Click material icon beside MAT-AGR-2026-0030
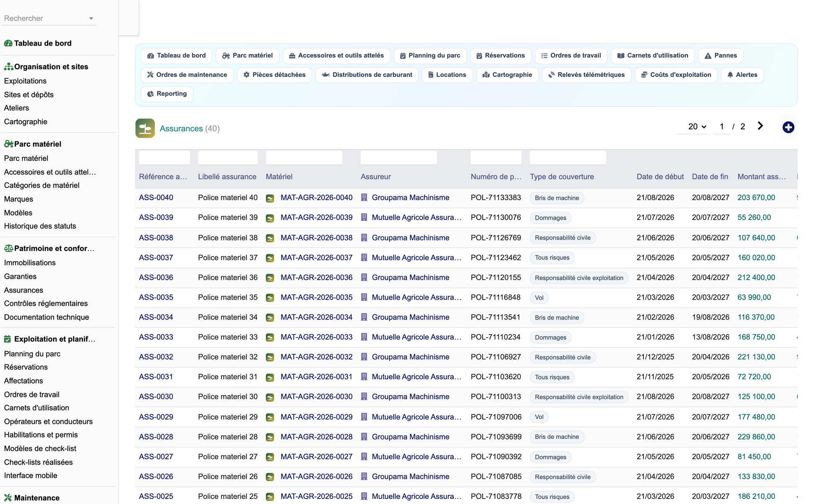 [270, 397]
